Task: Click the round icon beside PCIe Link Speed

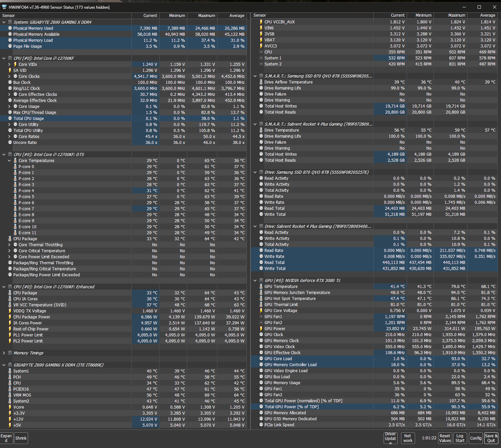Action: coord(261,425)
